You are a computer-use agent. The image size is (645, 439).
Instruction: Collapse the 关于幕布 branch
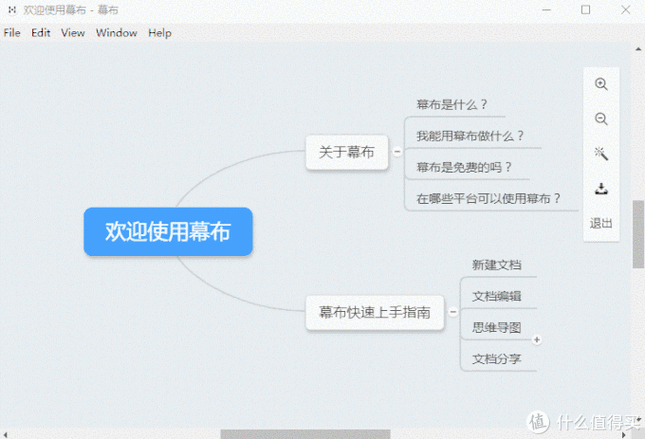pyautogui.click(x=397, y=152)
